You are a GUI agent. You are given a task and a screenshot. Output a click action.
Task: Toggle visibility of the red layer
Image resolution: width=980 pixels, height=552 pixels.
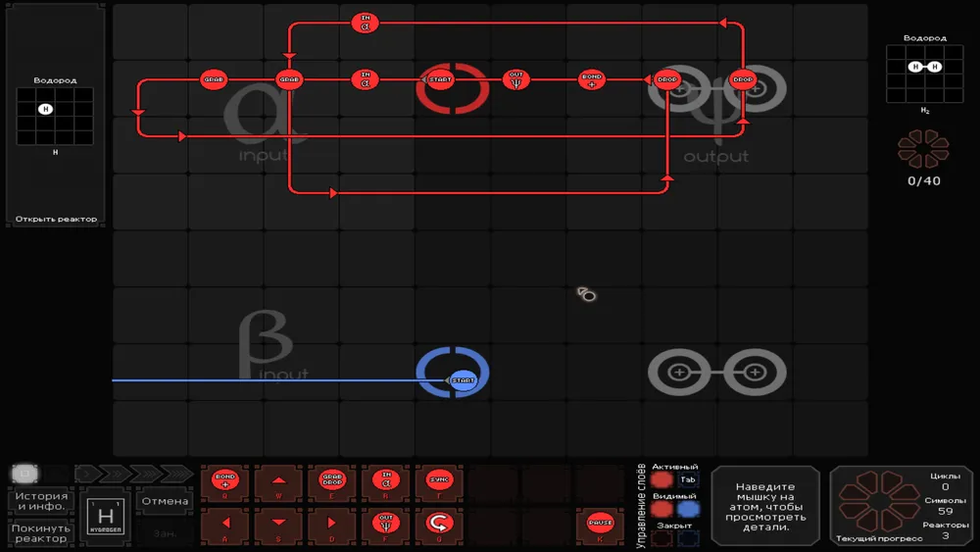point(661,509)
